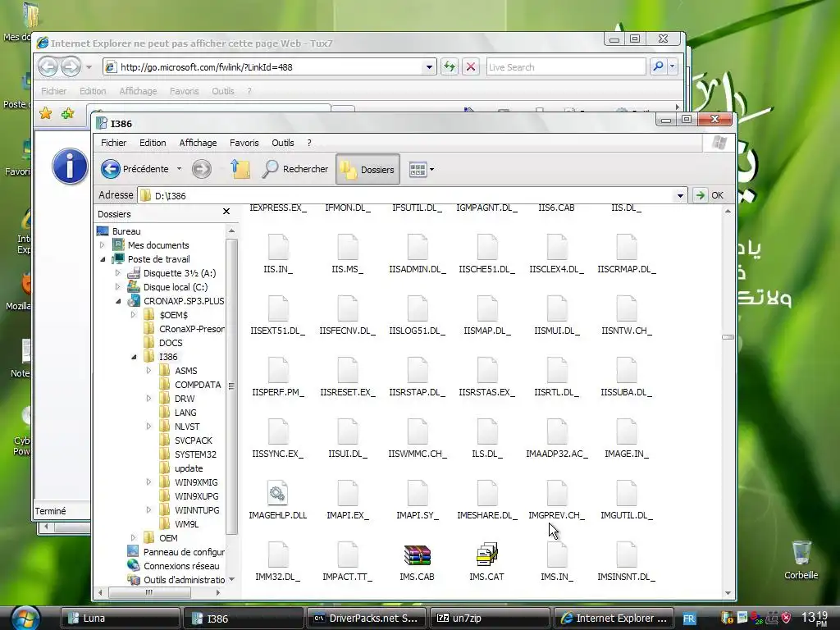840x630 pixels.
Task: Open Fichier menu in I386 window
Action: [x=113, y=143]
